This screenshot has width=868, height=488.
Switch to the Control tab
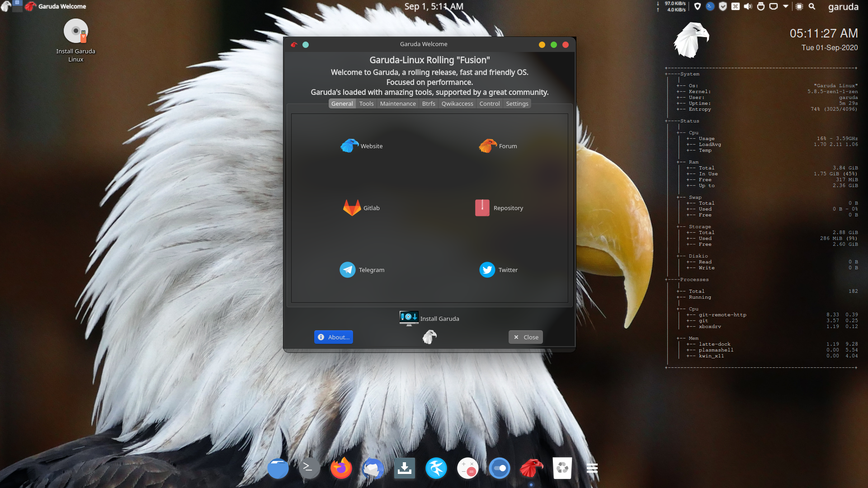pyautogui.click(x=490, y=103)
